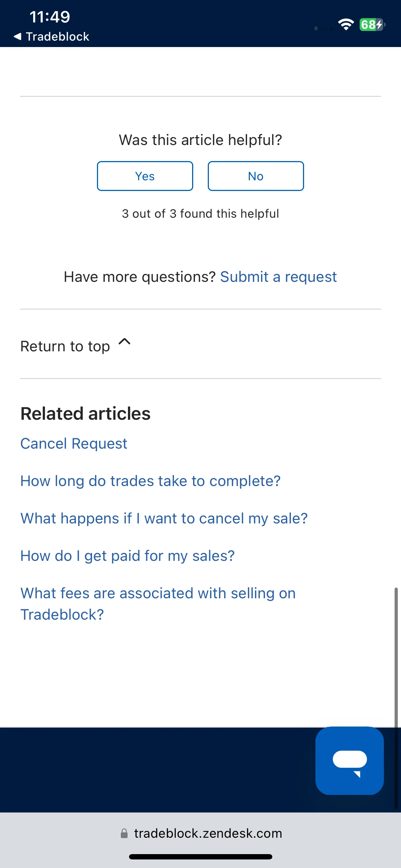This screenshot has width=401, height=868.
Task: Vote Yes on article helpfulness
Action: click(145, 176)
